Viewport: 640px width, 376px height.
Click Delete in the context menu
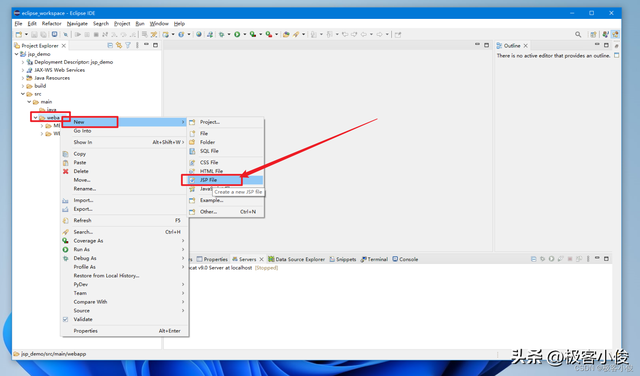[124, 171]
